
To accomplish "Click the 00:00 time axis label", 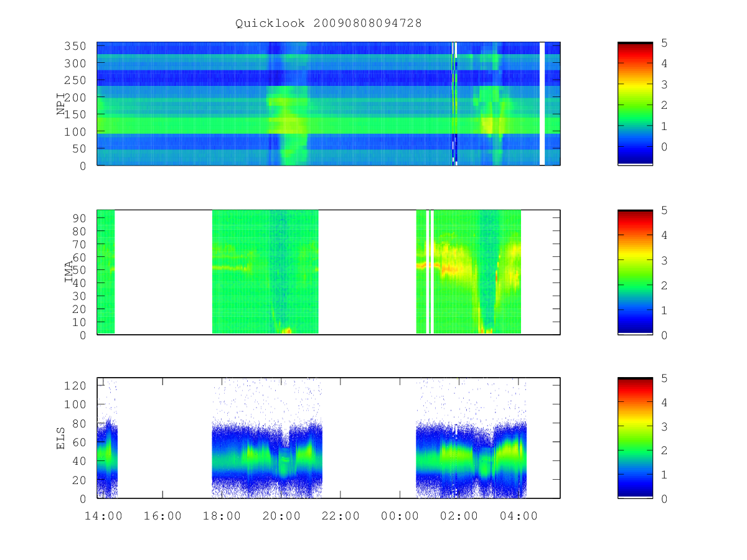I will coord(400,516).
